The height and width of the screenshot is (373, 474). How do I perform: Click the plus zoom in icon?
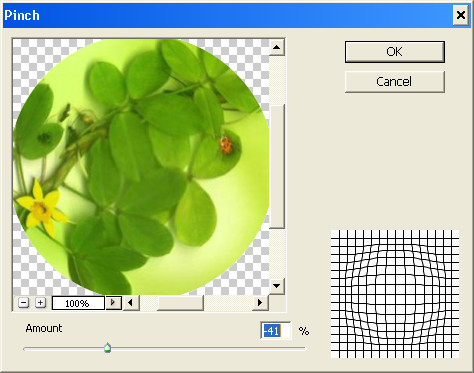point(40,303)
